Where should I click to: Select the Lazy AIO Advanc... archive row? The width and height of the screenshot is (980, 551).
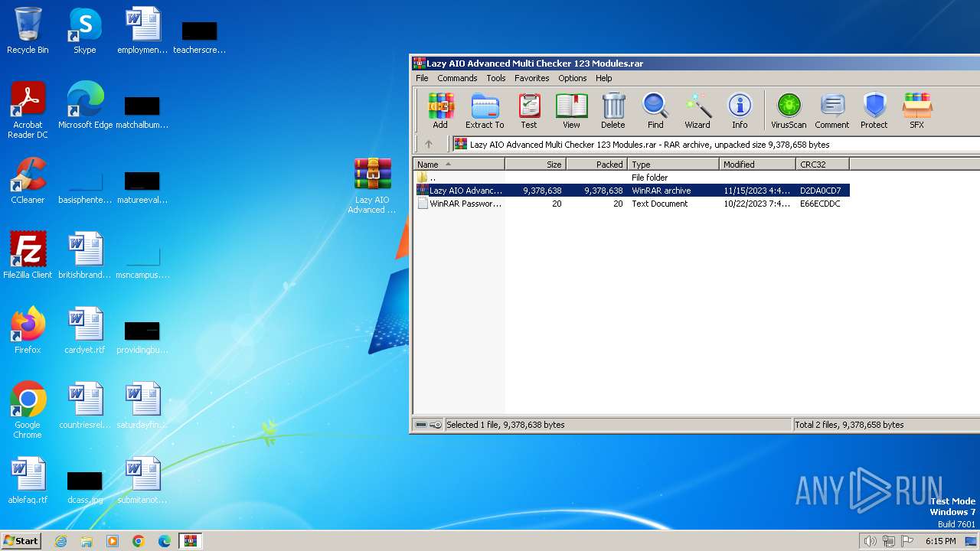pyautogui.click(x=632, y=191)
